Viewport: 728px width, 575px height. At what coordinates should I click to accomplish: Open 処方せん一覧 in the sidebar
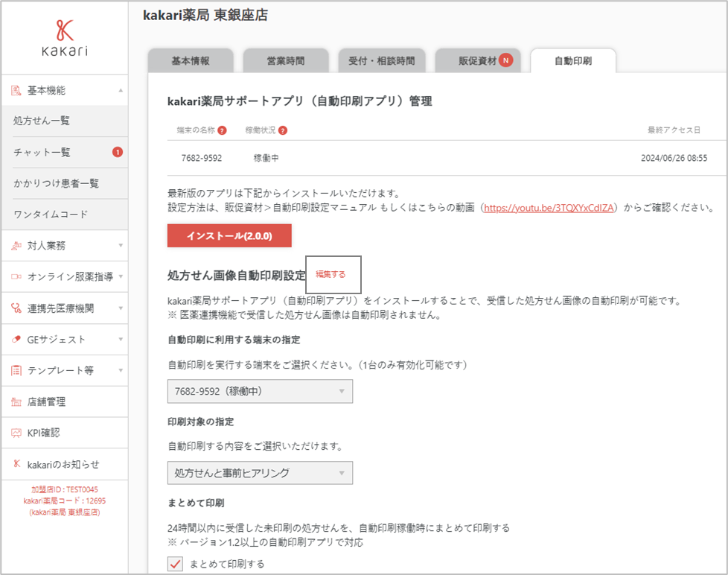[x=65, y=121]
